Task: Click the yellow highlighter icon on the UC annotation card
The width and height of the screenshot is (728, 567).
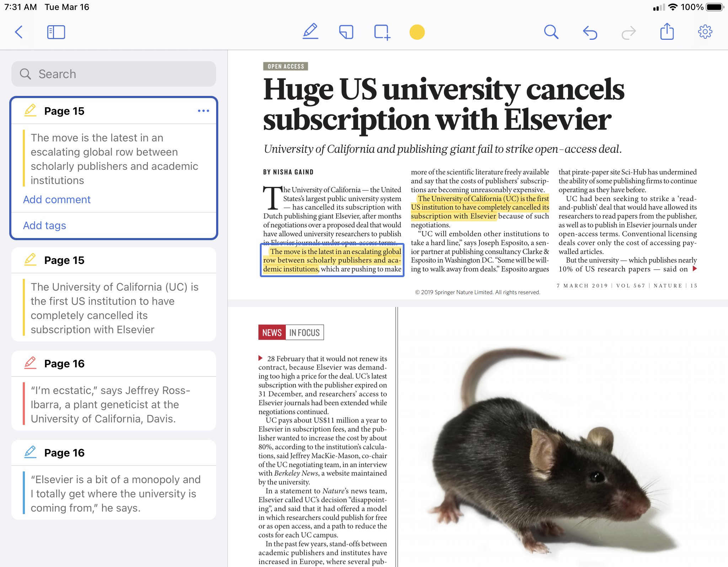Action: point(31,260)
